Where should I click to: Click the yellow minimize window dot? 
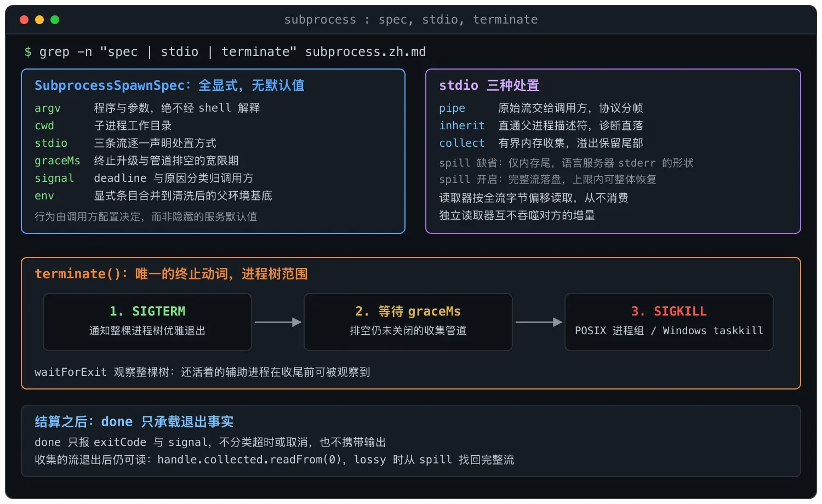point(39,20)
